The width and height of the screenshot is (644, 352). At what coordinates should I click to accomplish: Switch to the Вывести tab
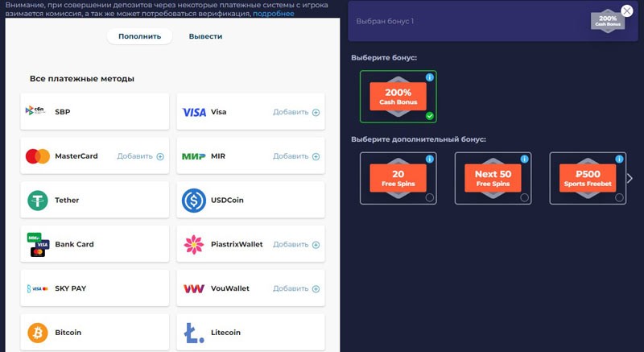[x=205, y=36]
